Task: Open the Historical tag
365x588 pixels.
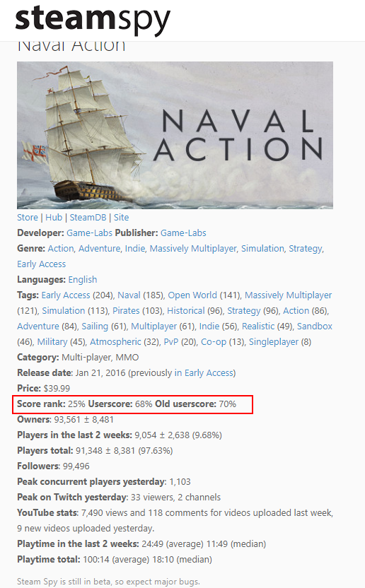Action: tap(186, 311)
